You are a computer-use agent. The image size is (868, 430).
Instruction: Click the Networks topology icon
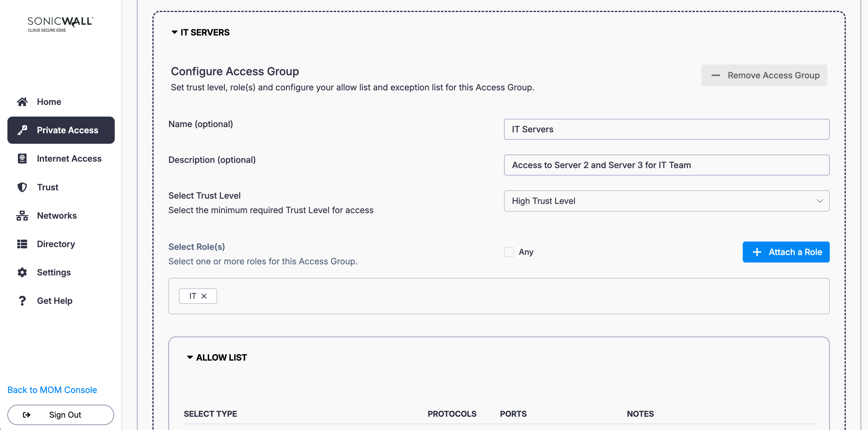pos(22,215)
